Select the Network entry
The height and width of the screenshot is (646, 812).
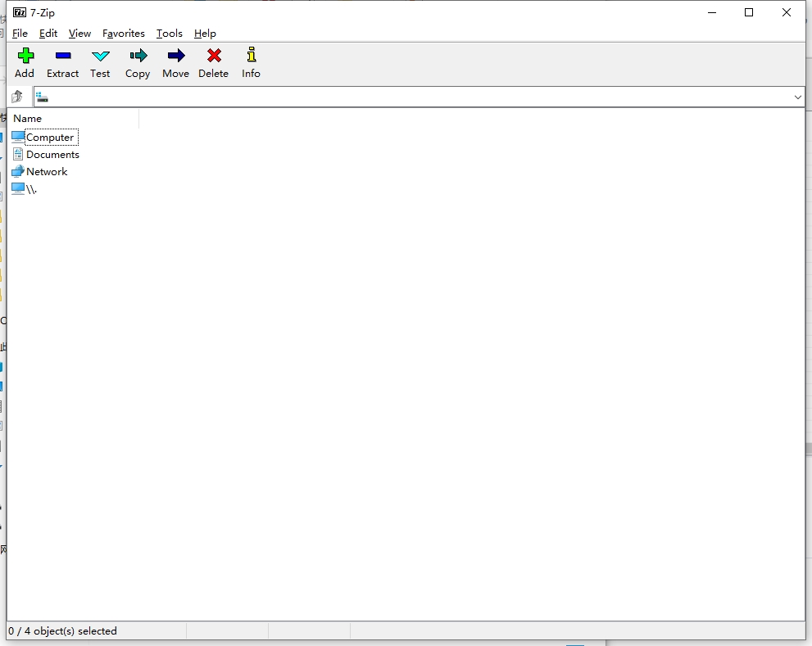point(47,171)
